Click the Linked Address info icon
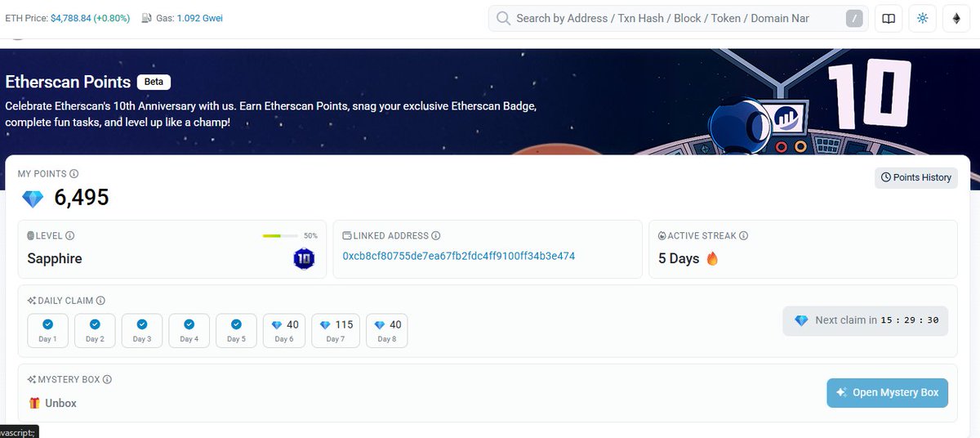The width and height of the screenshot is (980, 438). [435, 235]
